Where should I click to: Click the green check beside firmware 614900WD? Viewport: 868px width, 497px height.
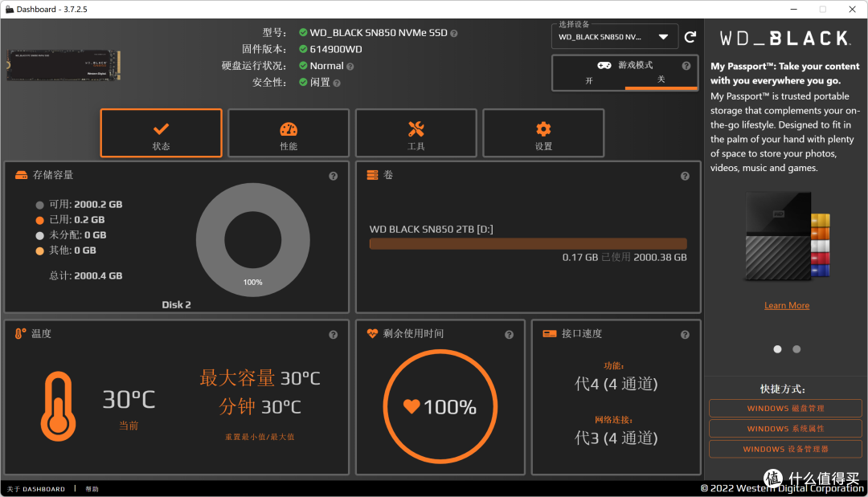click(303, 49)
